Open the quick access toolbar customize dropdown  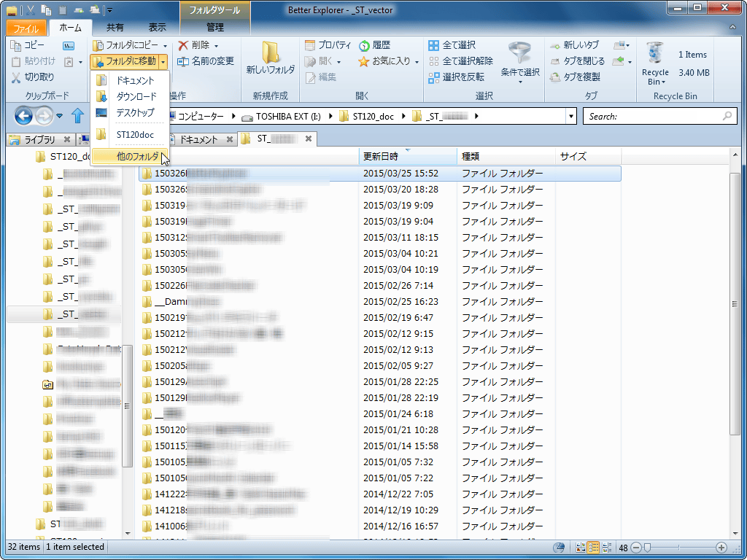tap(110, 9)
